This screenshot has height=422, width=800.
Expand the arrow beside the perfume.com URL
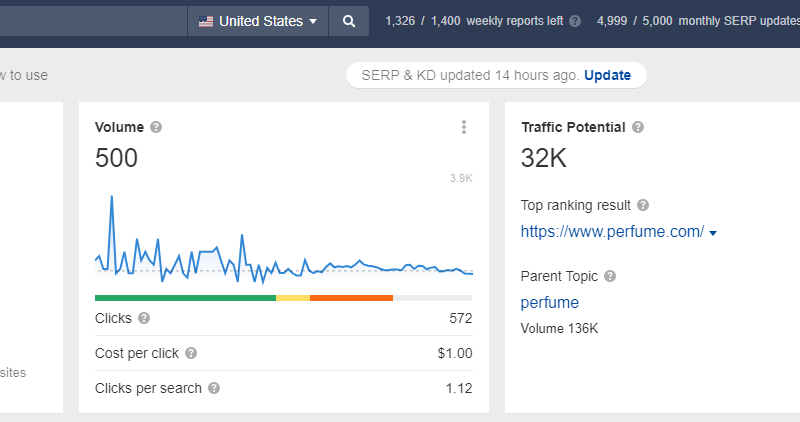[x=713, y=233]
